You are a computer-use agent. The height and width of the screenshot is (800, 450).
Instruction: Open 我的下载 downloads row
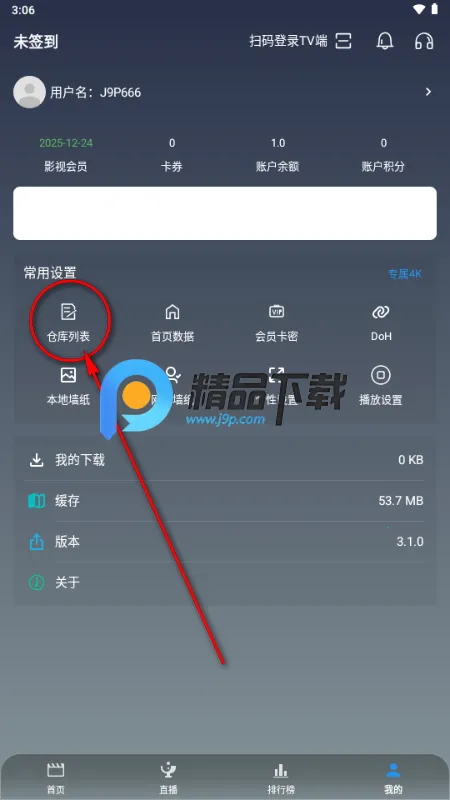(x=225, y=460)
